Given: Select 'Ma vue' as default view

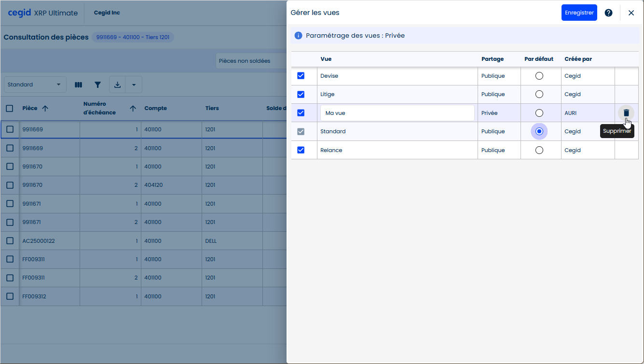Looking at the screenshot, I should click(x=539, y=113).
